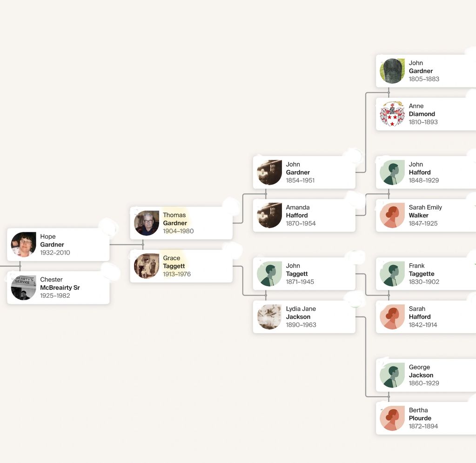Click John Hafford's male silhouette avatar
Viewport: 476px width, 463px height.
tap(392, 173)
